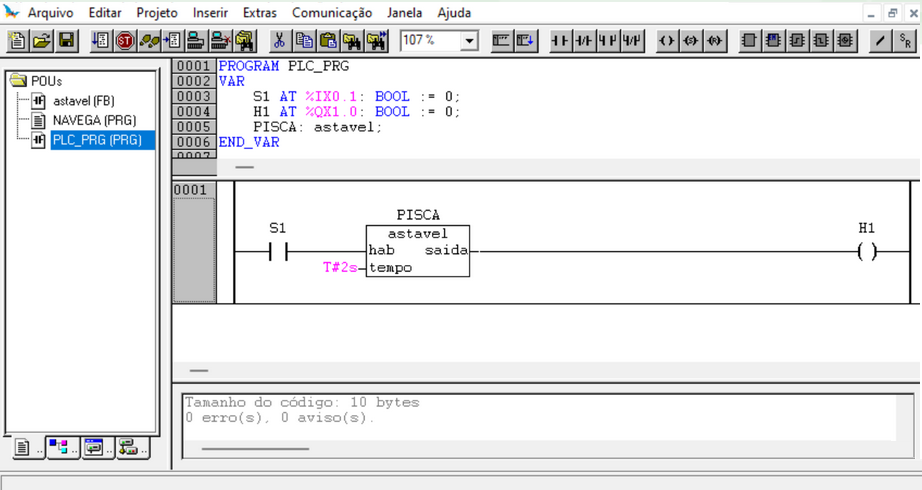This screenshot has width=922, height=490.
Task: Open the zoom percentage dropdown
Action: (x=469, y=41)
